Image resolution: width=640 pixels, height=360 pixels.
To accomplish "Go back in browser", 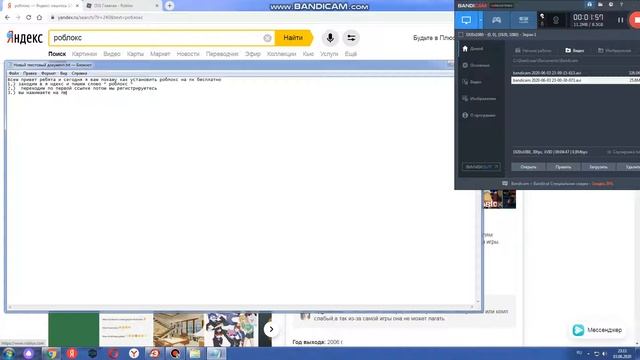I will (7, 18).
